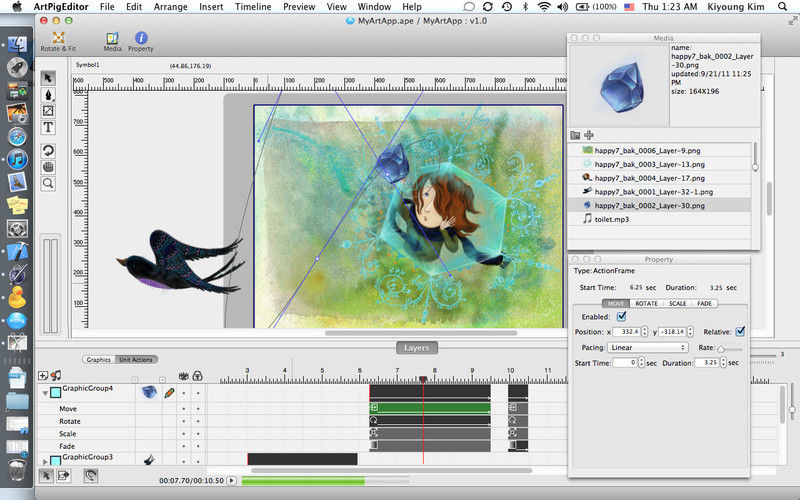Screen dimensions: 800x500
Task: Click the eye visibility column header
Action: coord(184,376)
